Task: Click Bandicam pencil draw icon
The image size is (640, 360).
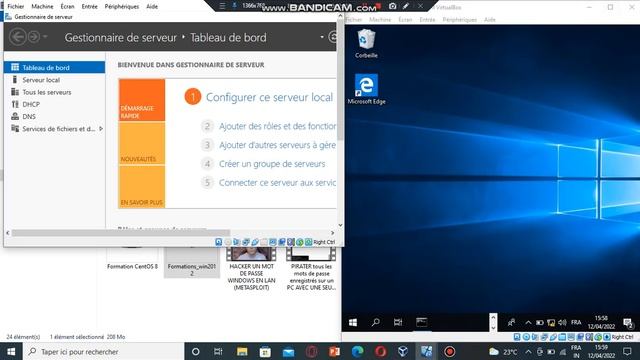Action: coord(406,6)
